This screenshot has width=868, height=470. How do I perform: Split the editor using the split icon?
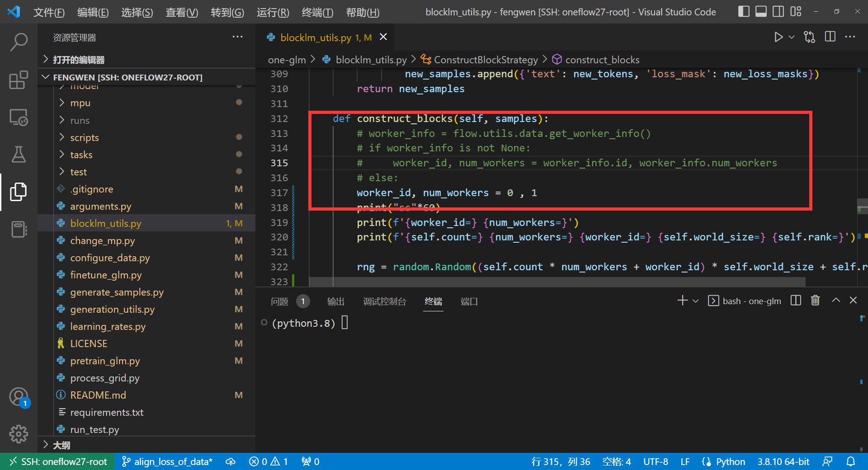click(x=830, y=37)
